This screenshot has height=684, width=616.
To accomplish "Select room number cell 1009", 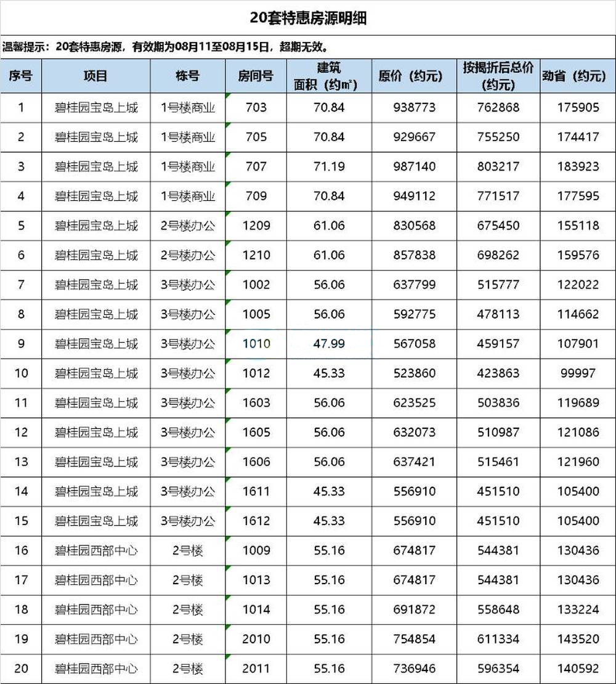I will pyautogui.click(x=256, y=550).
